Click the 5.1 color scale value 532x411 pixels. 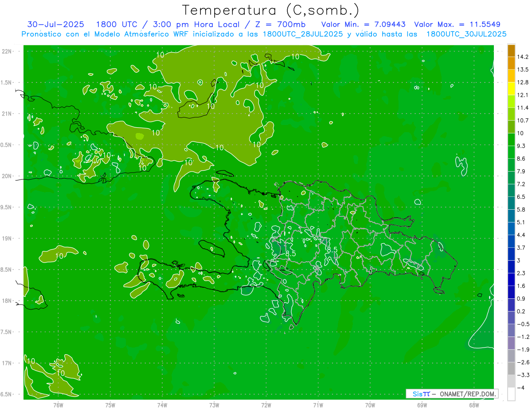point(521,222)
